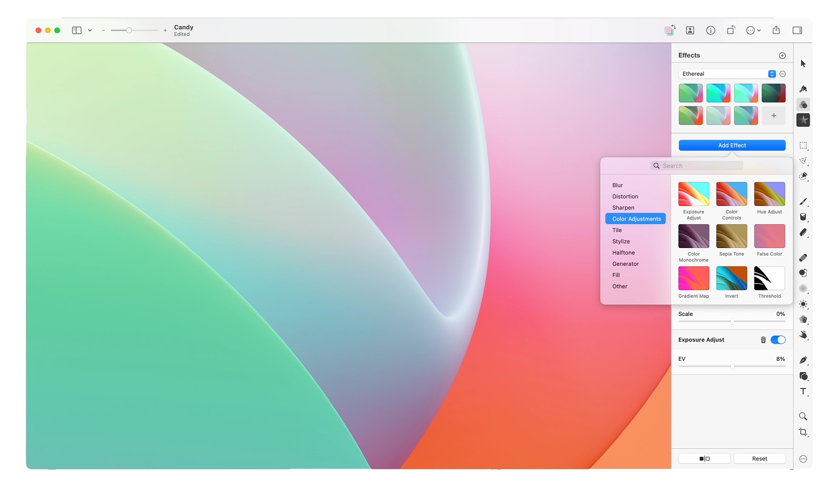Image resolution: width=839 pixels, height=504 pixels.
Task: Choose the Distortion effect category
Action: click(x=625, y=196)
